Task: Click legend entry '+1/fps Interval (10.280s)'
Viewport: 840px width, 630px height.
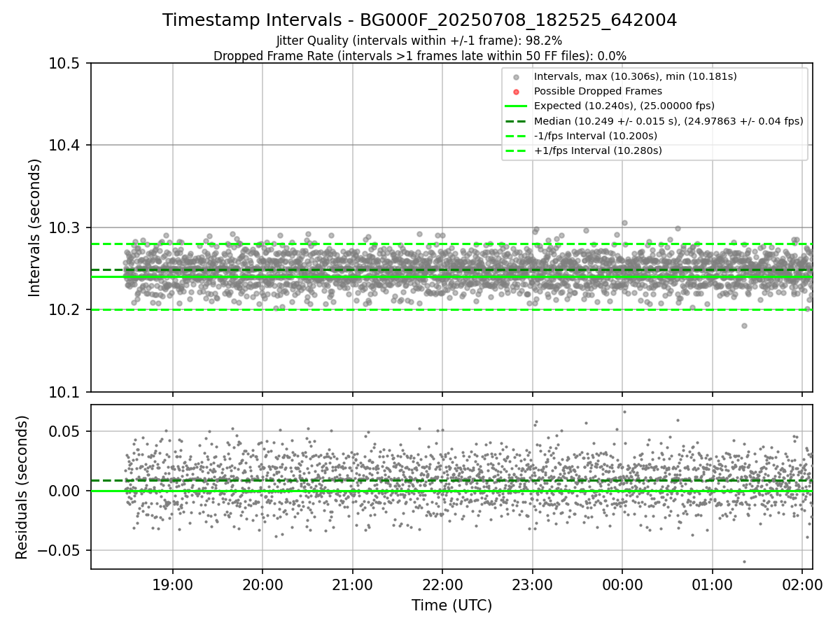Action: (x=598, y=150)
